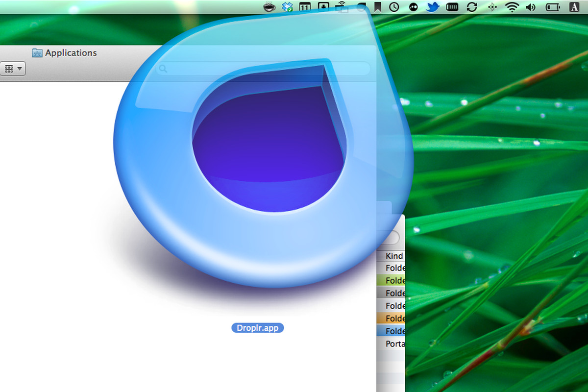Click the Applications window title text
The width and height of the screenshot is (588, 392).
[x=71, y=53]
